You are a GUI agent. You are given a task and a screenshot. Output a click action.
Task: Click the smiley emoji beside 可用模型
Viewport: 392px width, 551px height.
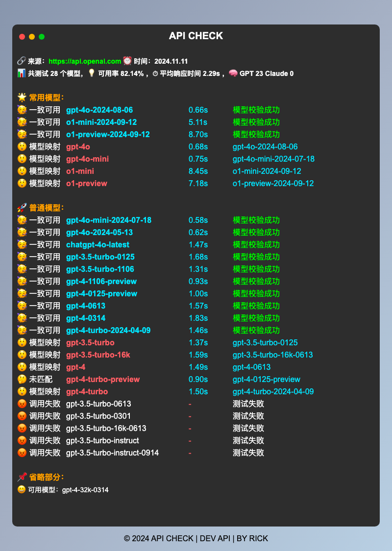tap(22, 489)
